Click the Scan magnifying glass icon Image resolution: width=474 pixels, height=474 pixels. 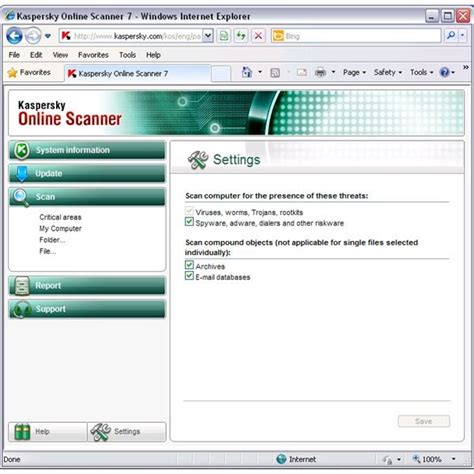[x=21, y=197]
